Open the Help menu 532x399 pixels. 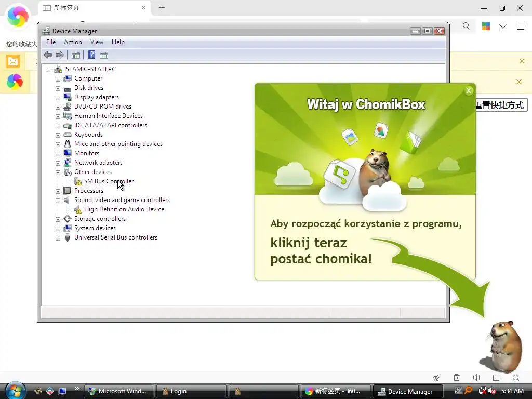click(x=118, y=42)
